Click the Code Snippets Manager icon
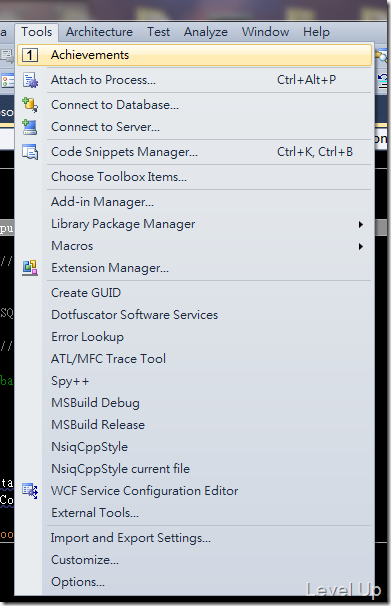391x606 pixels. 30,152
